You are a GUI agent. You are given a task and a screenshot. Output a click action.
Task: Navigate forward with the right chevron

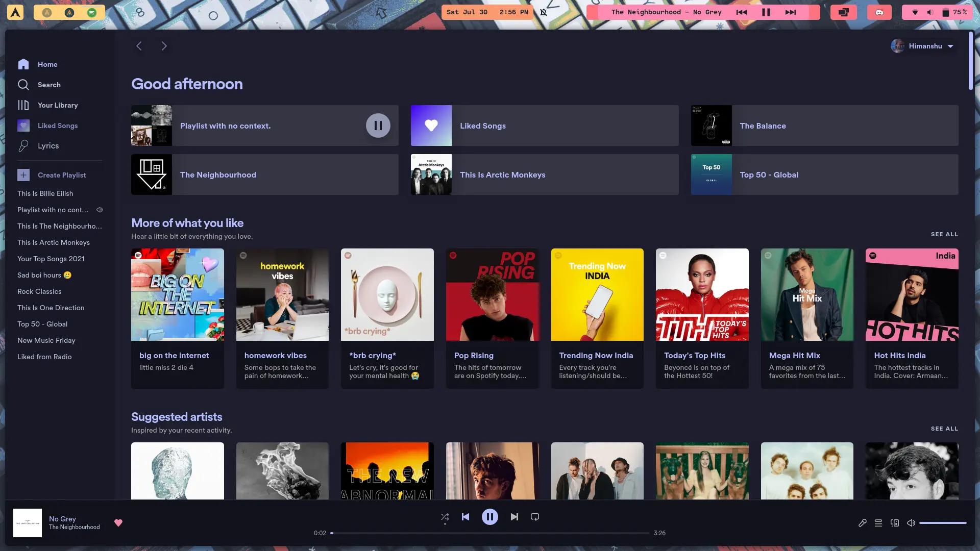coord(164,46)
